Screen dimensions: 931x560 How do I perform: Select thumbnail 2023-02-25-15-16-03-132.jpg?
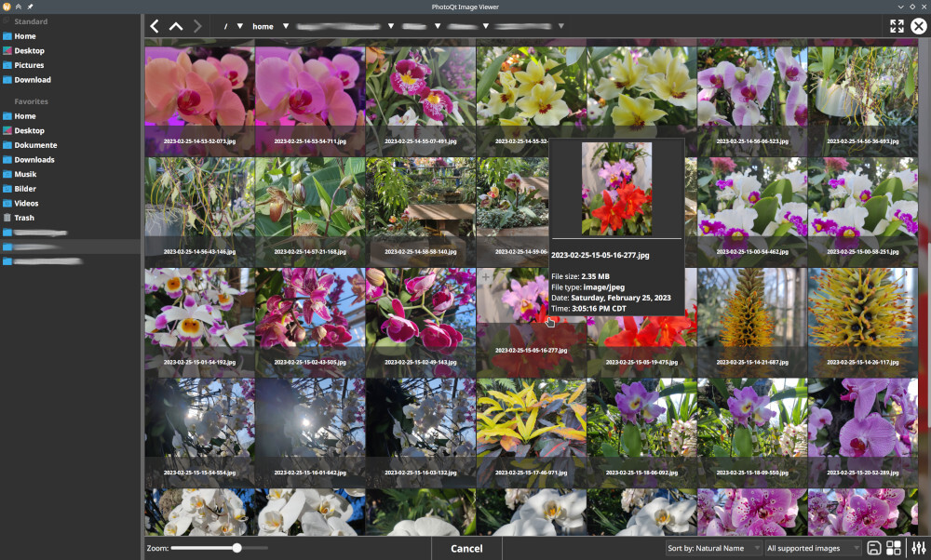tap(421, 433)
